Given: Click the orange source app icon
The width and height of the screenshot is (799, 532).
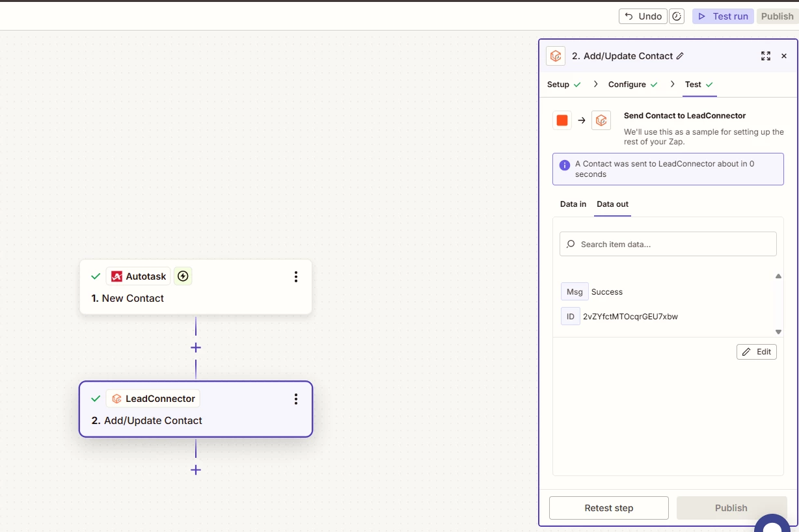Looking at the screenshot, I should pos(562,120).
